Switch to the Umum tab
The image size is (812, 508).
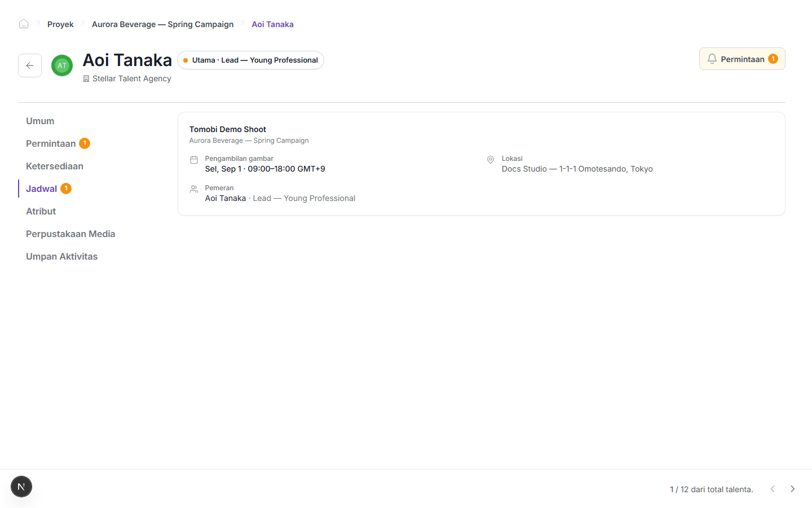point(40,121)
